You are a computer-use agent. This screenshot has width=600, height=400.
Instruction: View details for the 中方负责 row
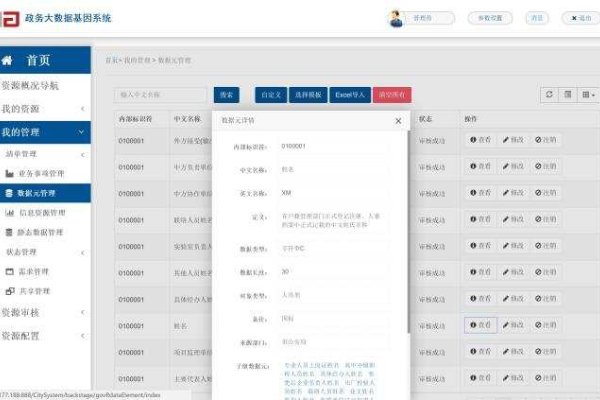pyautogui.click(x=480, y=167)
